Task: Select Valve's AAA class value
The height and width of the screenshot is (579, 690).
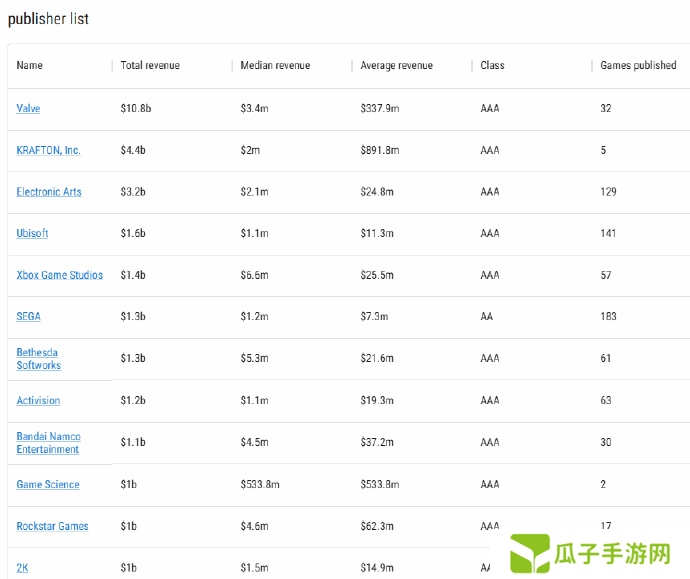Action: coord(490,108)
